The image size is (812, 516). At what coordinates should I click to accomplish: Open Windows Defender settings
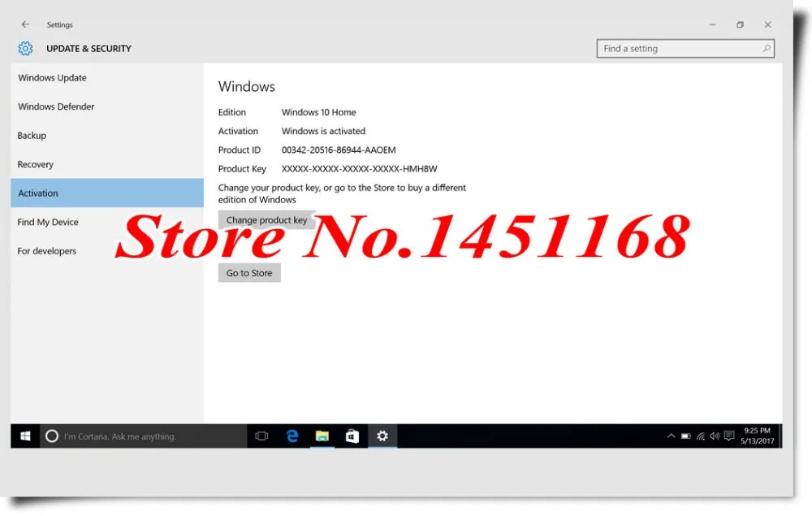click(107, 106)
